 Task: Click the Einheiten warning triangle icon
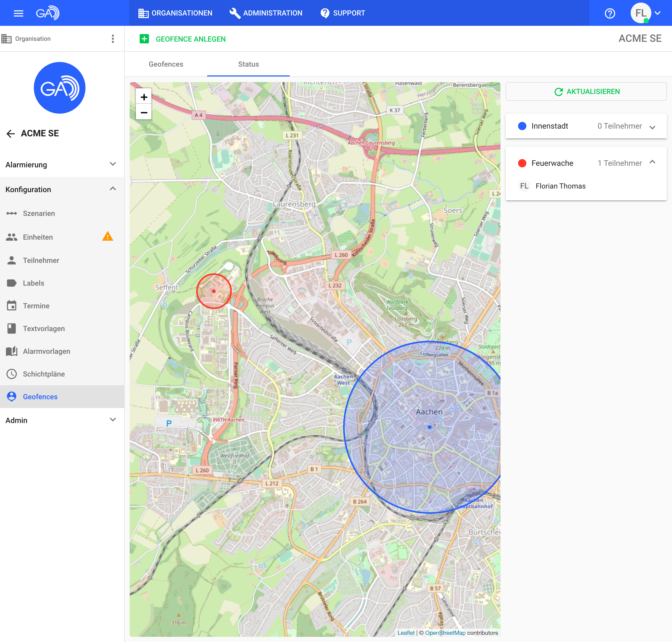coord(107,237)
